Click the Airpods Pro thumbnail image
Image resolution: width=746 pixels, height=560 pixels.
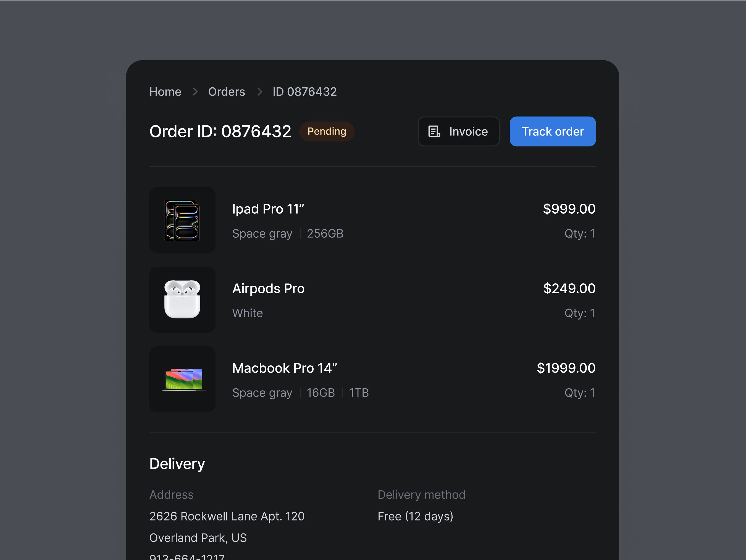click(182, 300)
